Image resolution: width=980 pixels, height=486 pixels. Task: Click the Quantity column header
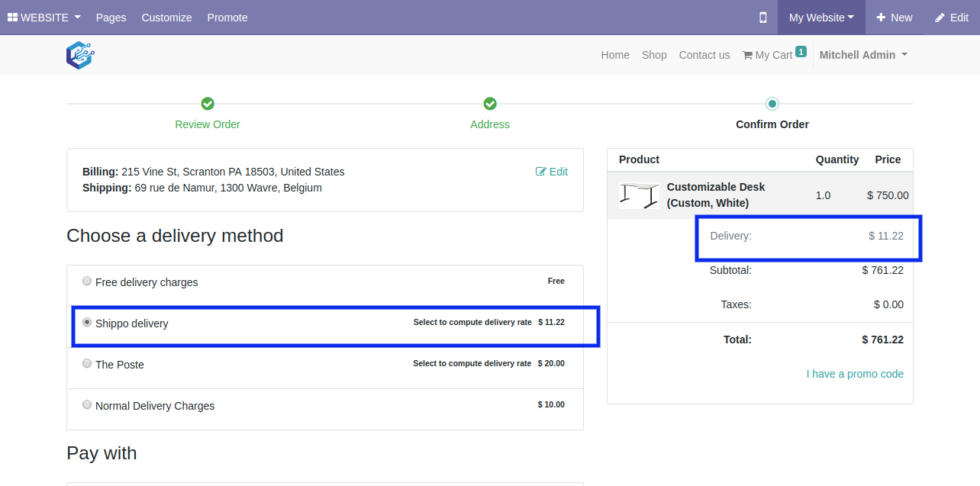pyautogui.click(x=837, y=159)
